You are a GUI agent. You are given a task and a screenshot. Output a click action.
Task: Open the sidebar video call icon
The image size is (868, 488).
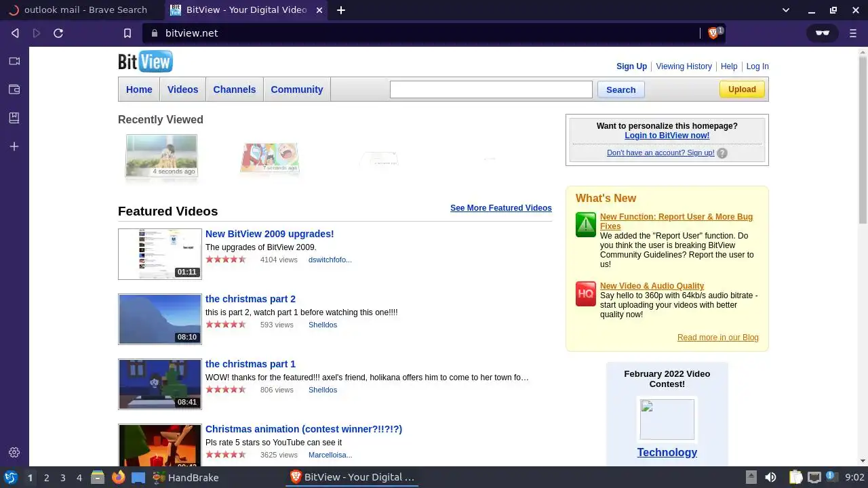pos(14,61)
